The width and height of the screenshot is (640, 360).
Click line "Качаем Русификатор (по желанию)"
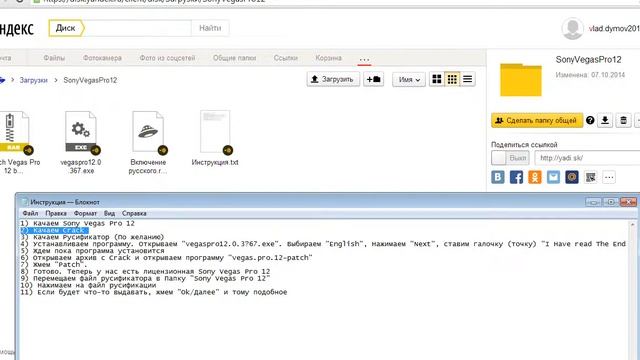tap(92, 237)
